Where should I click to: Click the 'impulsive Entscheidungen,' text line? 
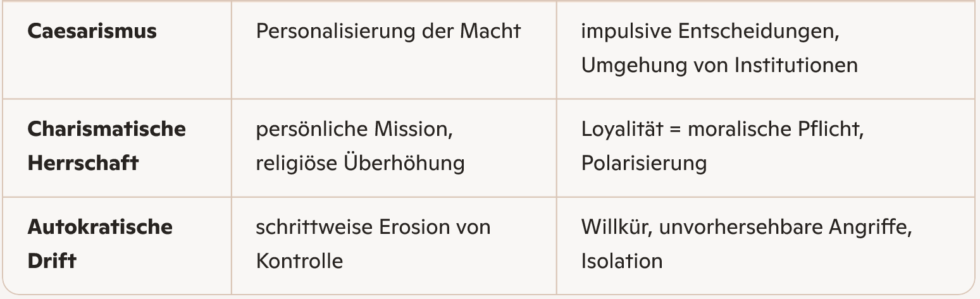pyautogui.click(x=710, y=31)
